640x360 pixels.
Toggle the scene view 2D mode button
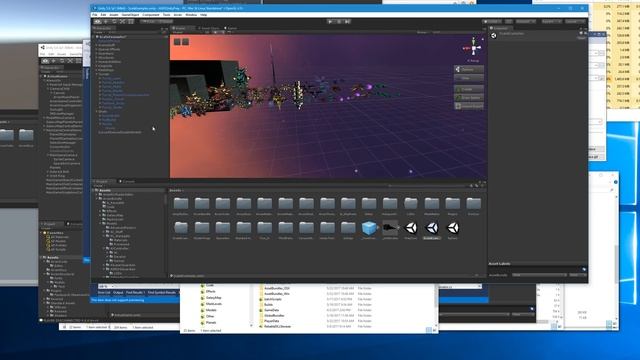207,32
